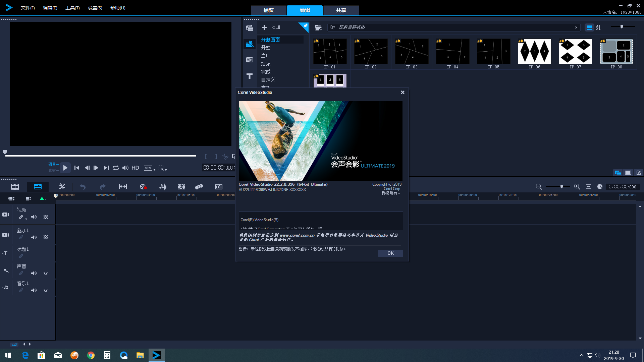The image size is (644, 362).
Task: Open the search filter dropdown in library
Action: click(332, 27)
